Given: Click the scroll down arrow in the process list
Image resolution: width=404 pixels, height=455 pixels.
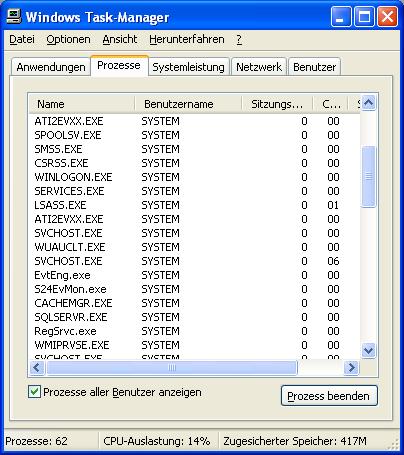Looking at the screenshot, I should (x=368, y=350).
